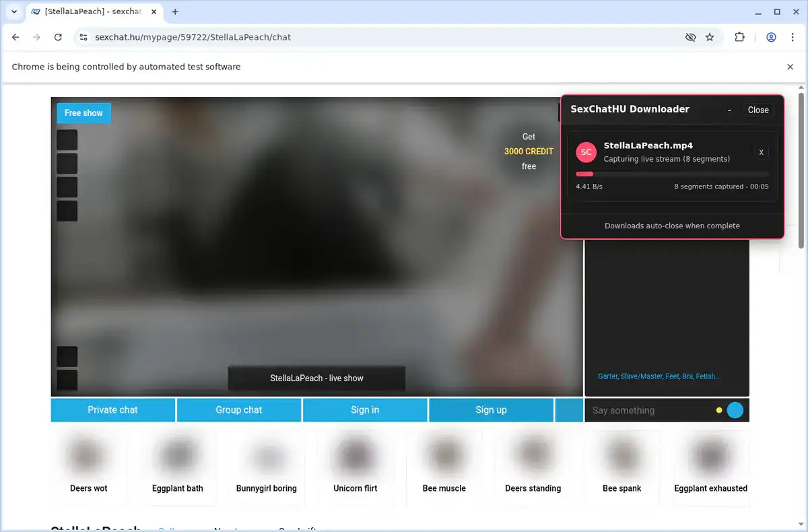Cancel the StellaLaPeach.mp4 download with X
Viewport: 808px width, 532px height.
761,152
